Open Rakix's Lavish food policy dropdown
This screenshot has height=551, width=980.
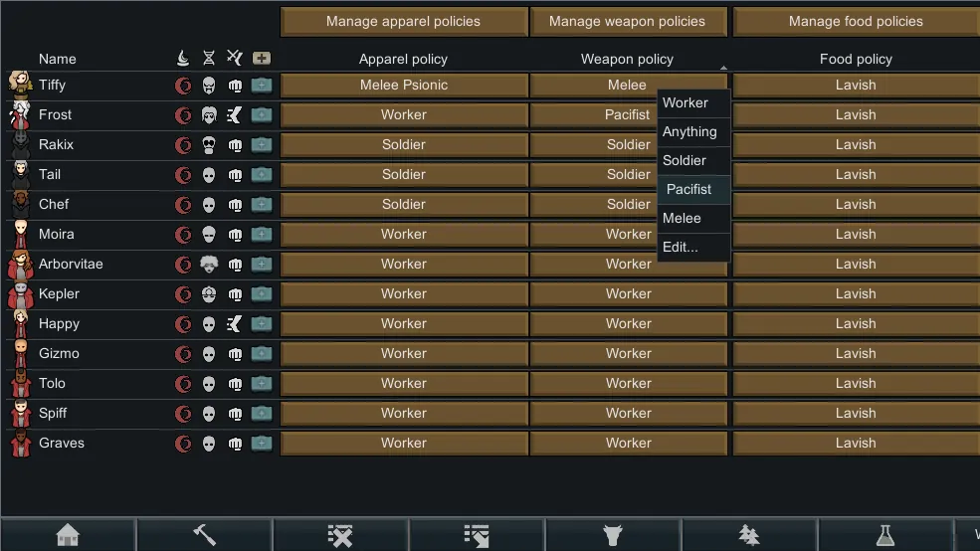[x=855, y=145]
